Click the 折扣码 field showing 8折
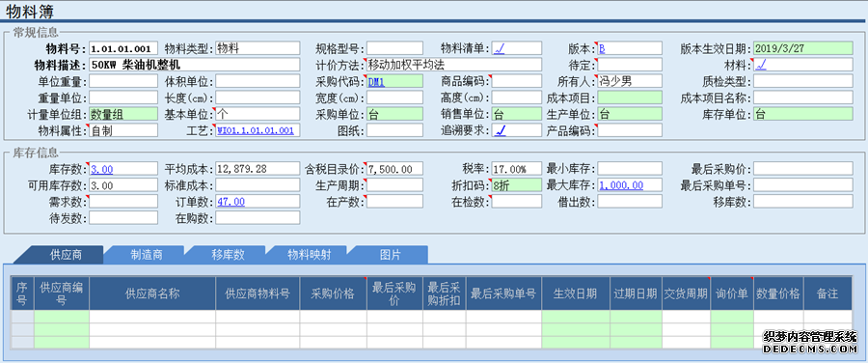The image size is (868, 363). pos(517,185)
